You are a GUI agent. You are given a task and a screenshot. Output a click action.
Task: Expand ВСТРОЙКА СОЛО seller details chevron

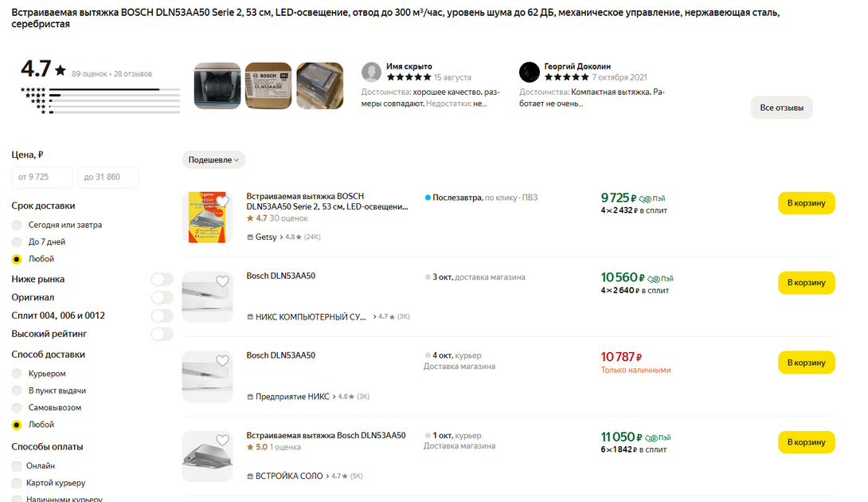pyautogui.click(x=329, y=477)
